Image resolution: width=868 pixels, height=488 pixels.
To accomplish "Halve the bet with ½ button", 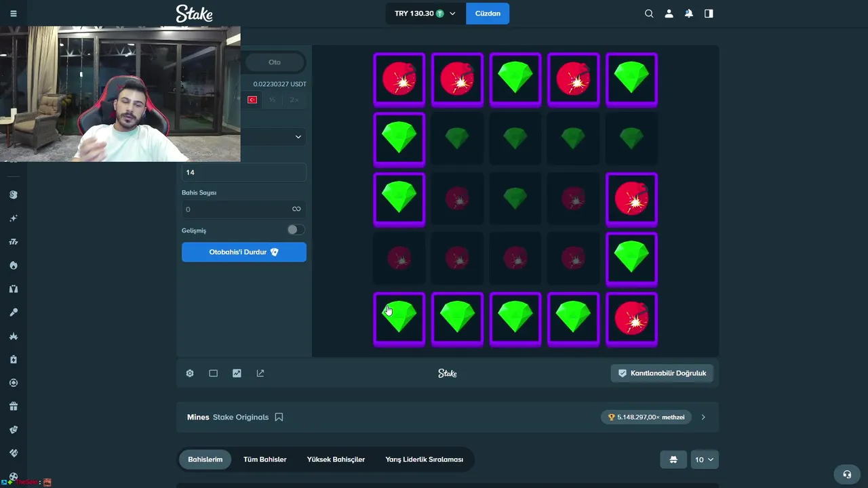I will (x=272, y=100).
